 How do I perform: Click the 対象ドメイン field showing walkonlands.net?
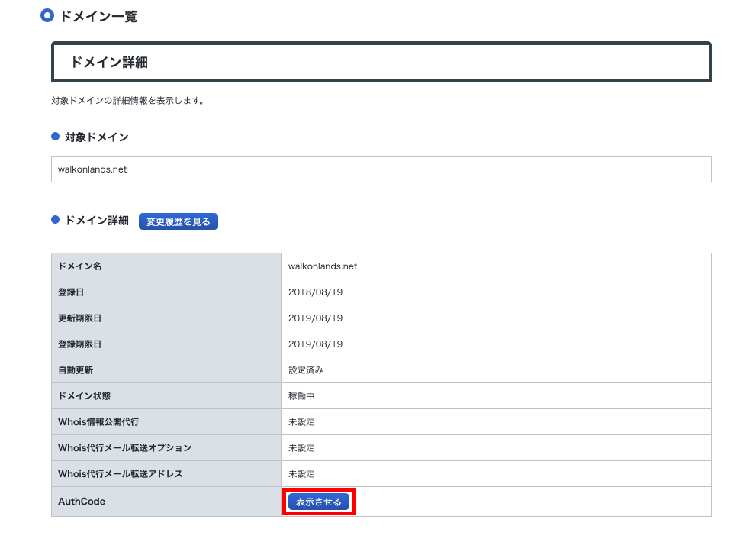pyautogui.click(x=381, y=169)
